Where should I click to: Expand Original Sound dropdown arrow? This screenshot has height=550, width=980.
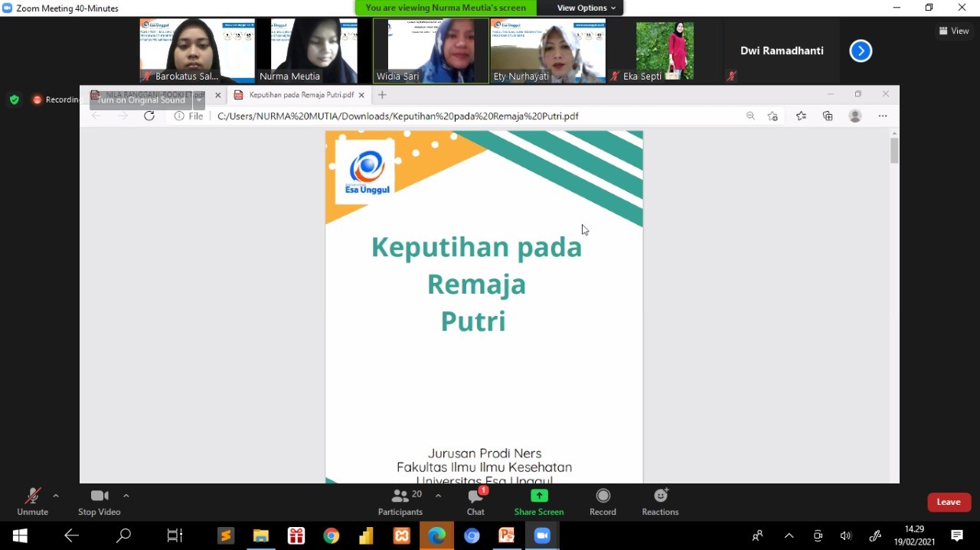(199, 100)
